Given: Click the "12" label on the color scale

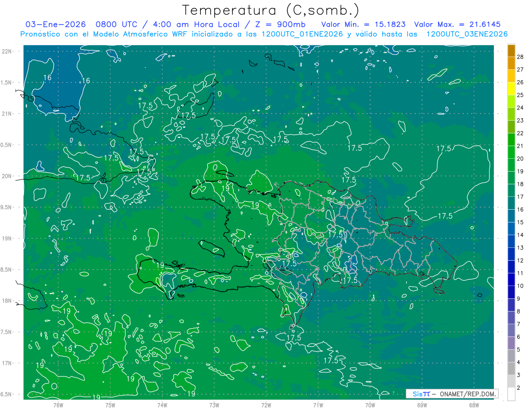Looking at the screenshot, I should coord(520,261).
